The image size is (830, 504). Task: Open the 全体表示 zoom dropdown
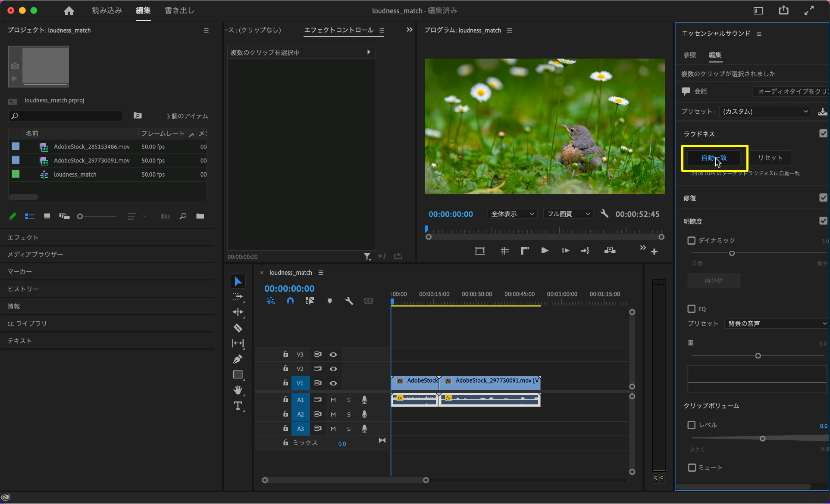point(513,214)
